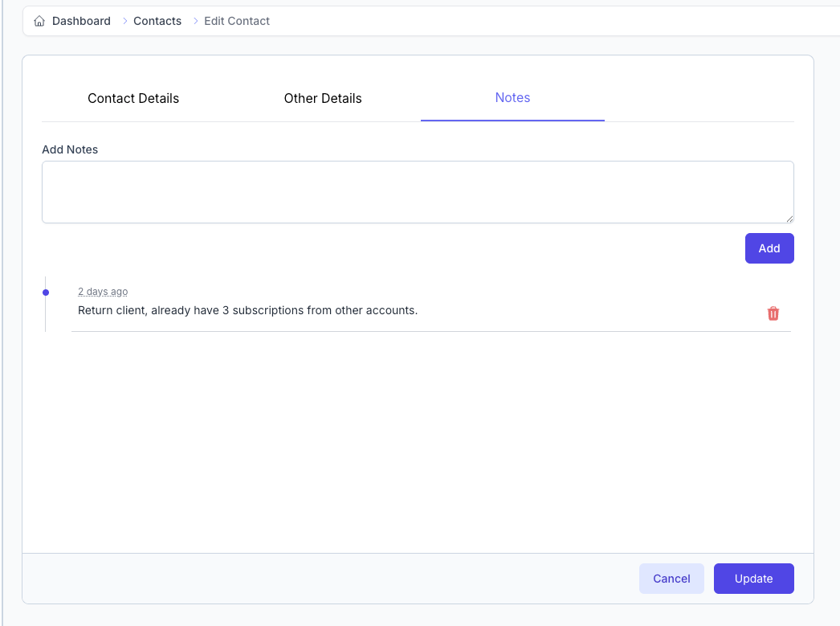Viewport: 840px width, 626px height.
Task: Open the Other Details tab
Action: click(323, 98)
